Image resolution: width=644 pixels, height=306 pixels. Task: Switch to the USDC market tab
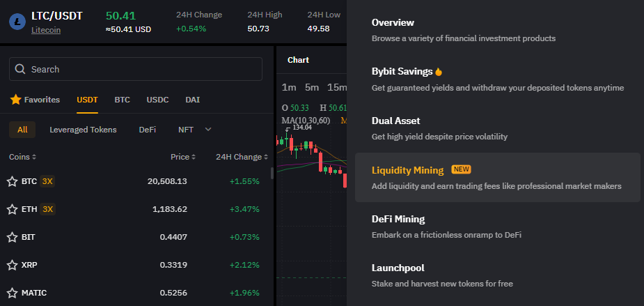click(158, 100)
